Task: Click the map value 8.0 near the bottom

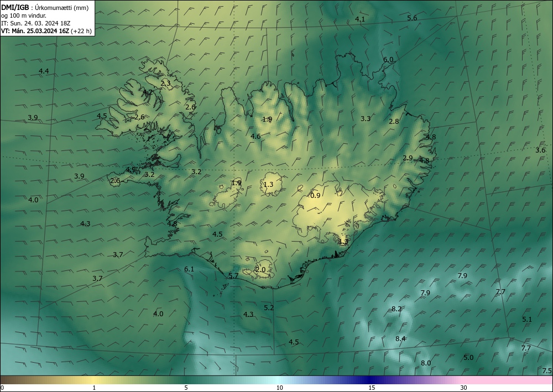Action: click(x=426, y=363)
